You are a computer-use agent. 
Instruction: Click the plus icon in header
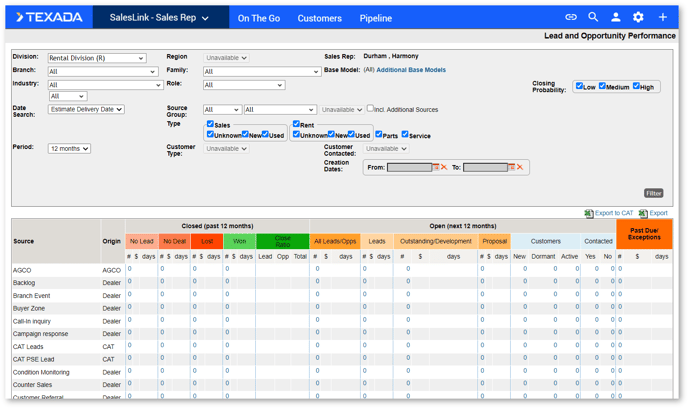pos(663,17)
